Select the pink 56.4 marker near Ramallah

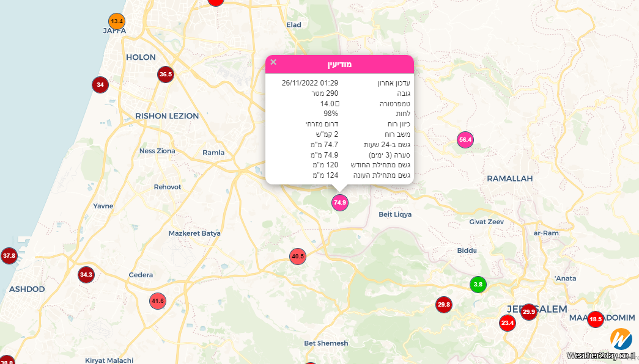pos(465,140)
